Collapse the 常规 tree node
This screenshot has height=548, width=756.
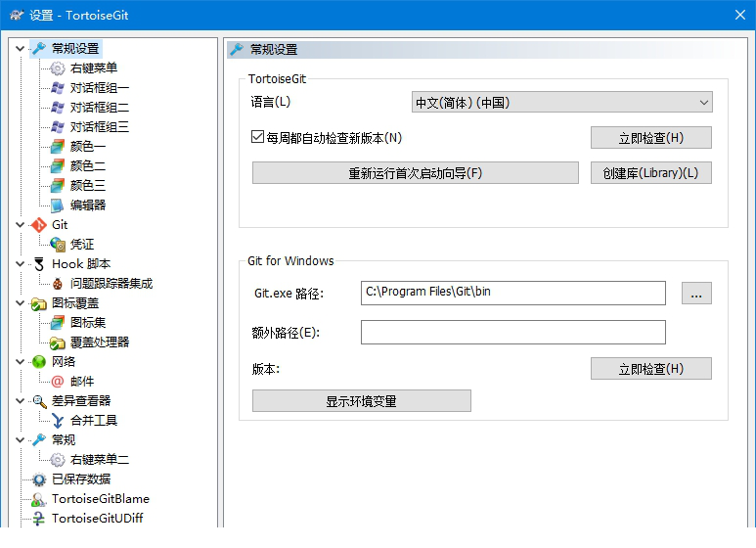coord(20,440)
